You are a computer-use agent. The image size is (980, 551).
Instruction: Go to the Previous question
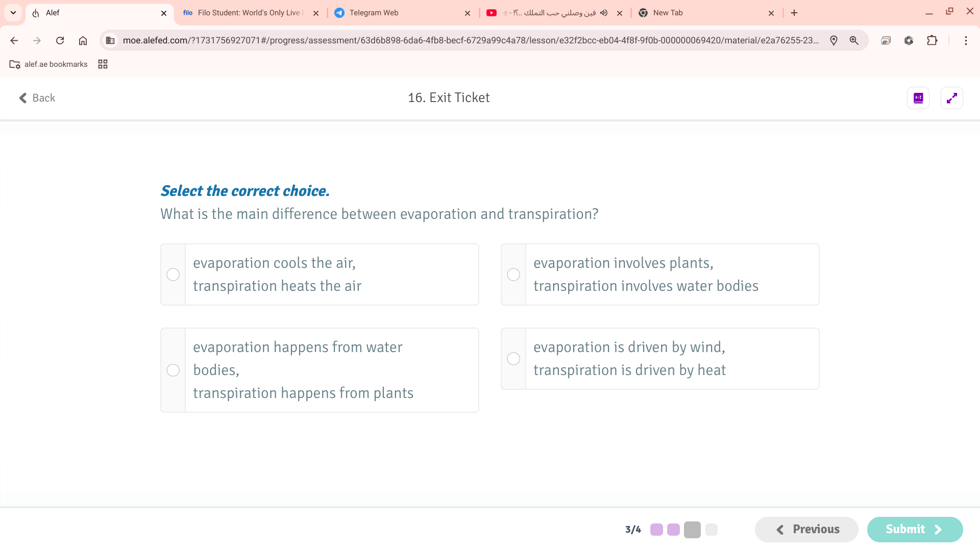[806, 530]
